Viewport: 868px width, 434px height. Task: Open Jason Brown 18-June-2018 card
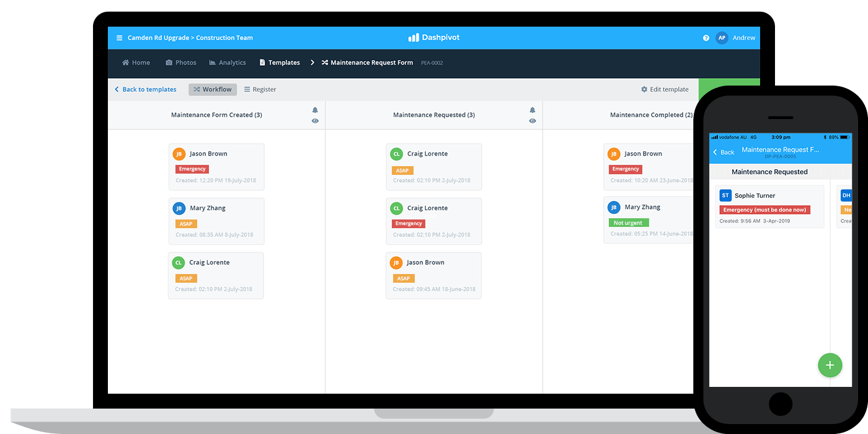tap(434, 276)
